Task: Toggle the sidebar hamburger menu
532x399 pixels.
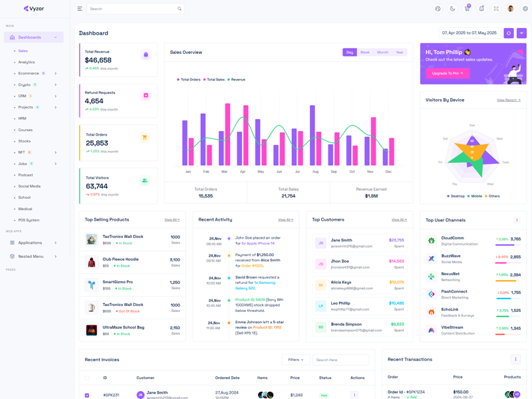Action: click(80, 9)
